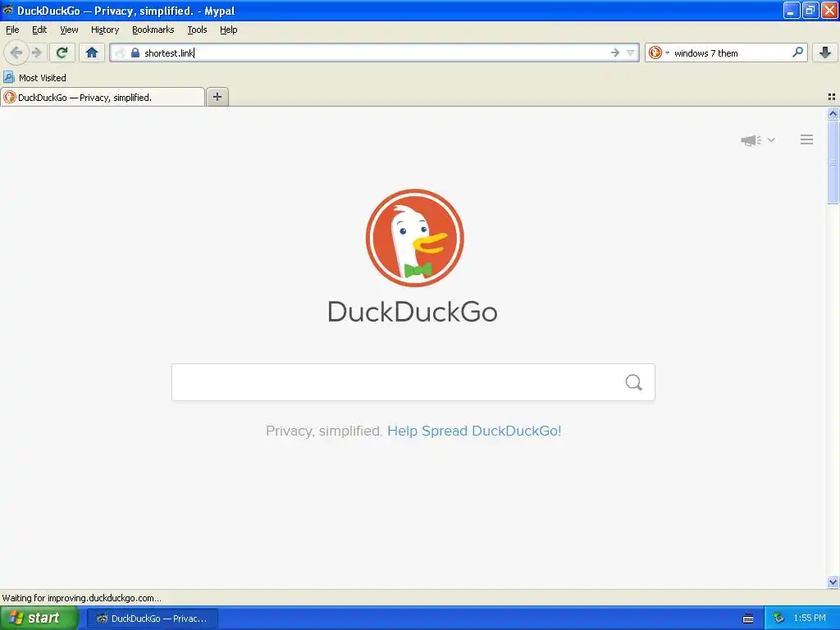Click the taskbar clock showing 1:55 PM
The width and height of the screenshot is (840, 630).
(810, 619)
